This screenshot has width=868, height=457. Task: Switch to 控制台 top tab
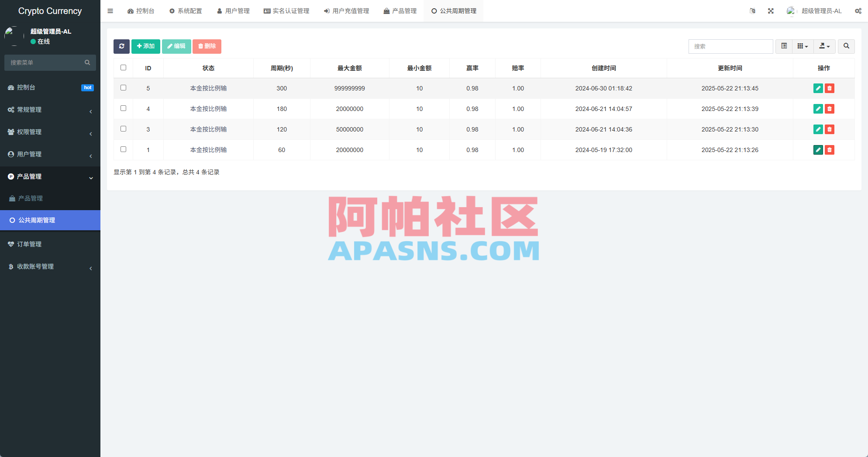(x=141, y=11)
